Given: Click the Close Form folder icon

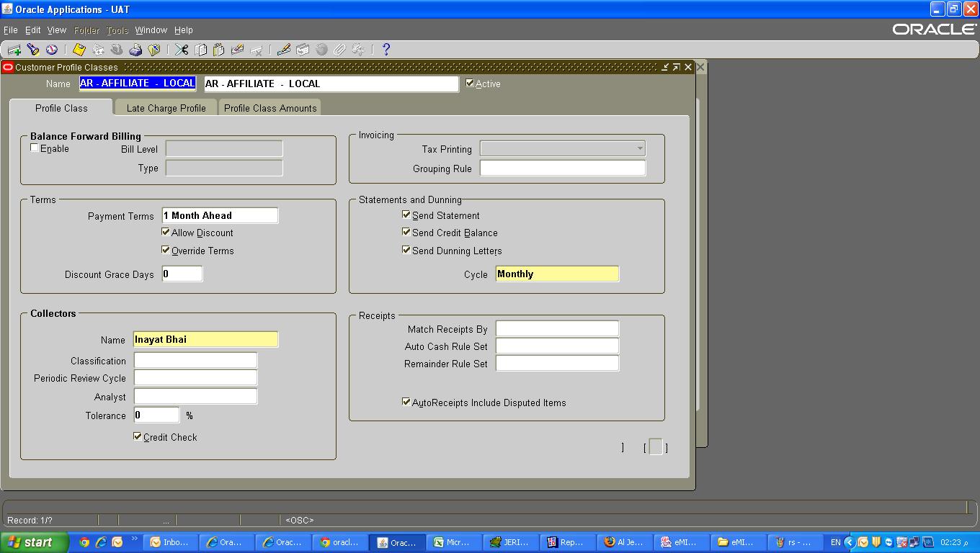Looking at the screenshot, I should 154,50.
